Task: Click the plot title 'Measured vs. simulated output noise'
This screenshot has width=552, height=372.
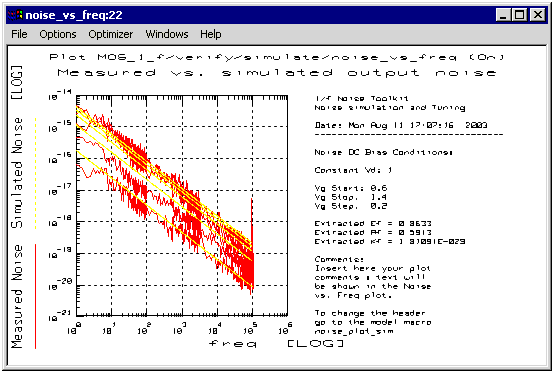Action: point(277,73)
